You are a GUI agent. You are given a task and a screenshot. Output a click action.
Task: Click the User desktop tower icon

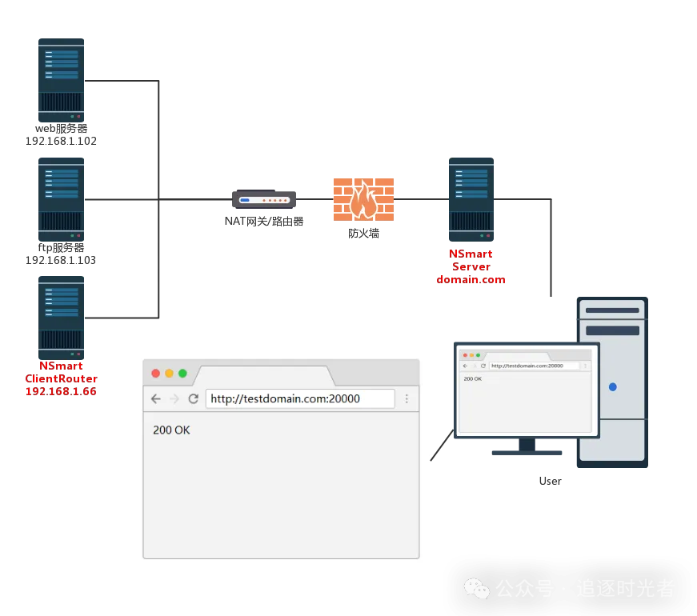(612, 382)
